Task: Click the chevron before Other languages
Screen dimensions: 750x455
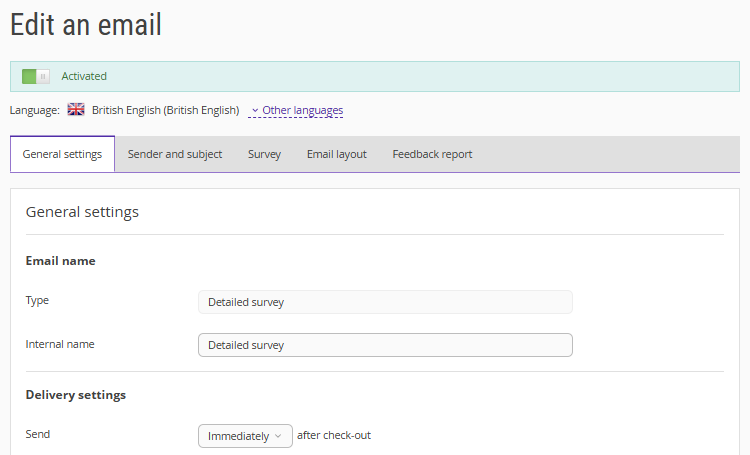Action: point(255,110)
